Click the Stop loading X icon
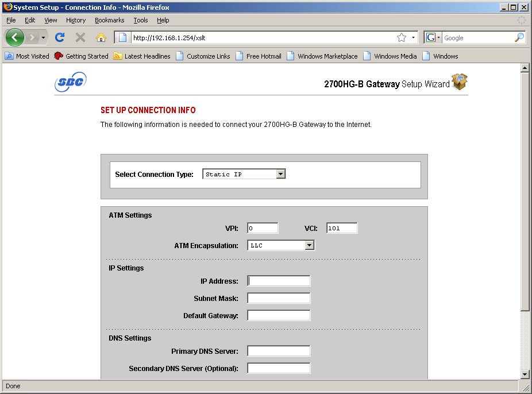 pos(80,37)
